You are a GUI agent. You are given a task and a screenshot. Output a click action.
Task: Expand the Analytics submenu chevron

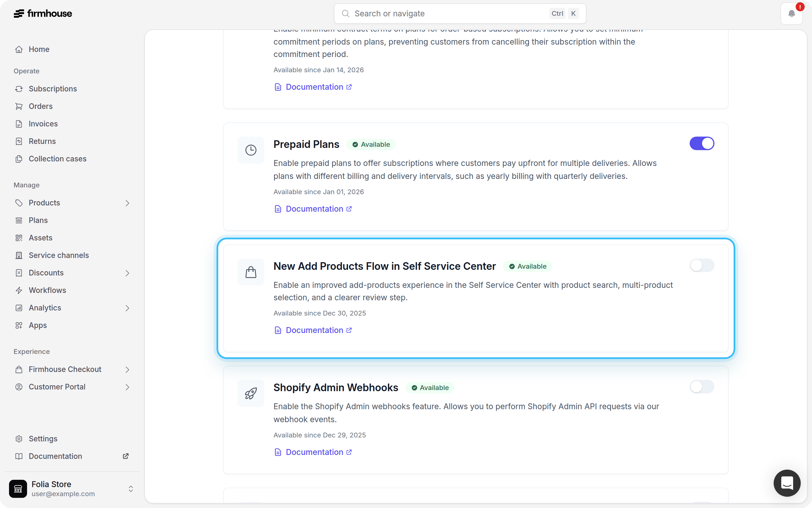[127, 308]
